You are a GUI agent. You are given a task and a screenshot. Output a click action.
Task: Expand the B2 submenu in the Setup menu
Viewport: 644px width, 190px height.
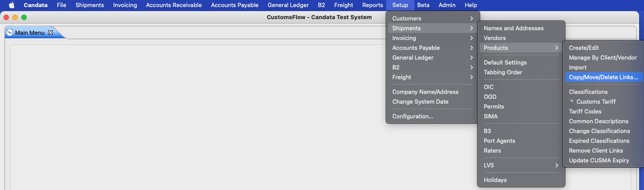click(432, 67)
